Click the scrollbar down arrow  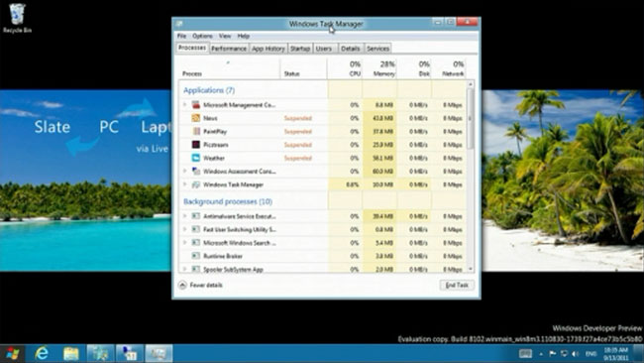click(471, 269)
